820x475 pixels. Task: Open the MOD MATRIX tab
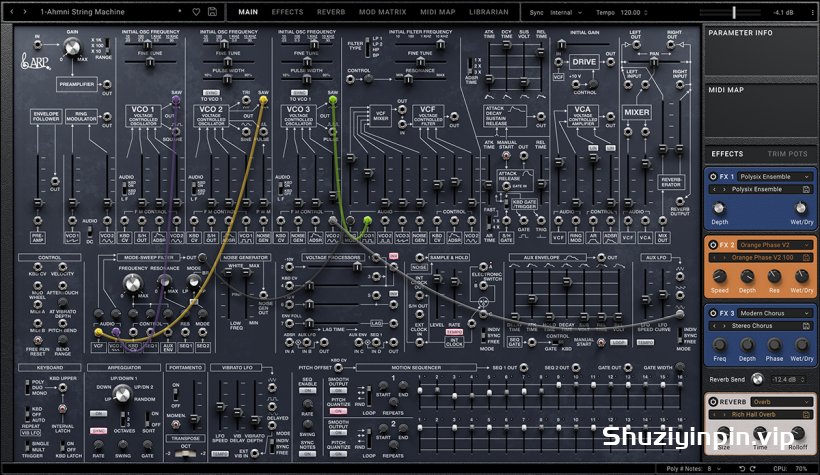pos(382,12)
